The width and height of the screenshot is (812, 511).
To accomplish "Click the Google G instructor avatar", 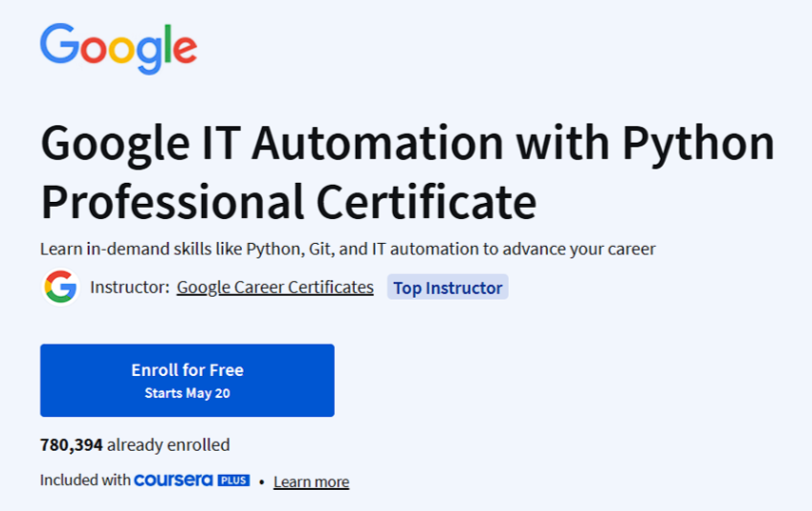I will (60, 287).
